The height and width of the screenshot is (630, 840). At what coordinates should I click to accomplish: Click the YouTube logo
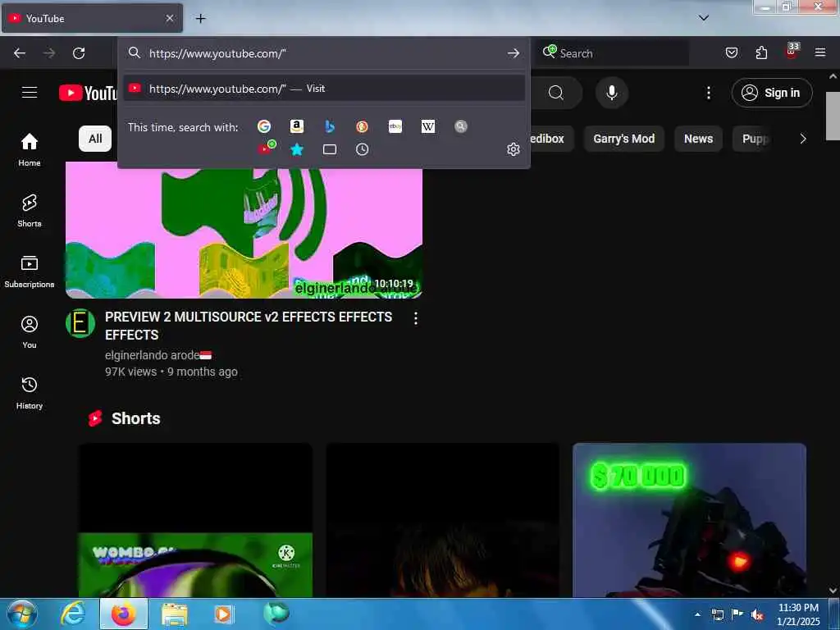pyautogui.click(x=88, y=94)
